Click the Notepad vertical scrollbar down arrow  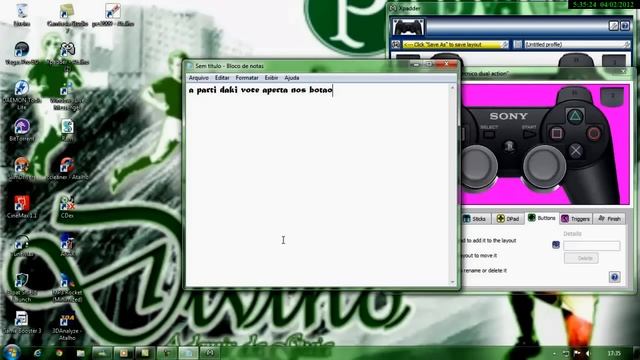[x=452, y=282]
